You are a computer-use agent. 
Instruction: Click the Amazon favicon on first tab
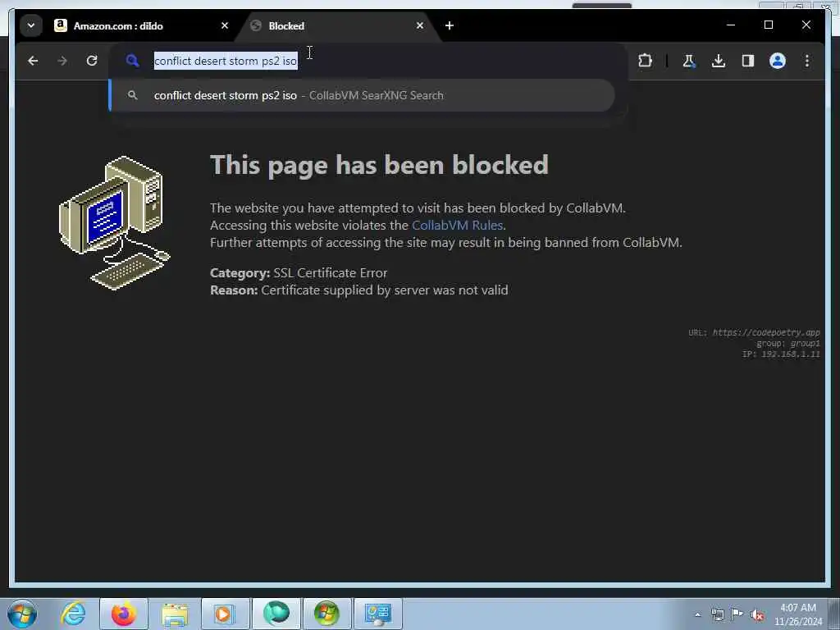(61, 25)
